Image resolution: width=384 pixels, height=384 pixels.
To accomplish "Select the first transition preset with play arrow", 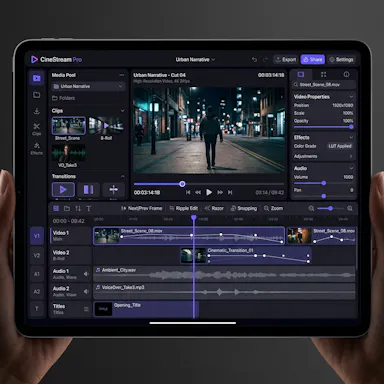I will click(63, 190).
